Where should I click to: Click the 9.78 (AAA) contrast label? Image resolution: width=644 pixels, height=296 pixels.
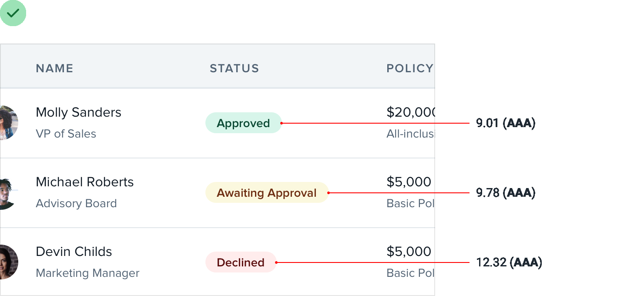505,193
